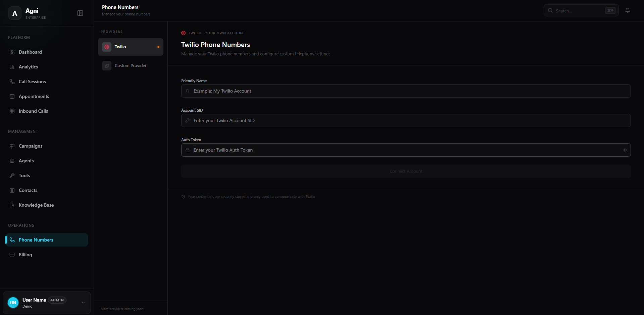The width and height of the screenshot is (644, 315).
Task: Click the Account SID input
Action: [406, 120]
